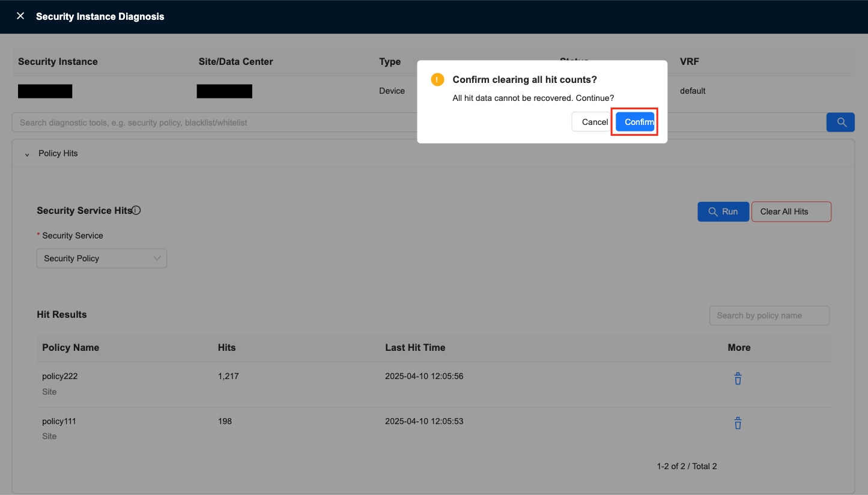The width and height of the screenshot is (868, 495).
Task: Click the pagination text 1-2 of 2 / Total 2
Action: click(687, 466)
